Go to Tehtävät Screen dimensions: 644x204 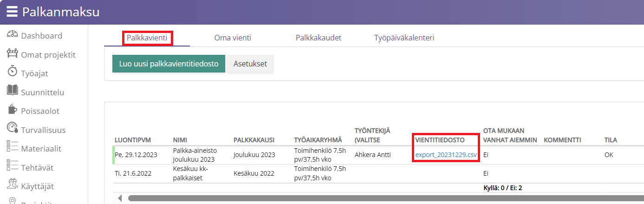click(37, 167)
